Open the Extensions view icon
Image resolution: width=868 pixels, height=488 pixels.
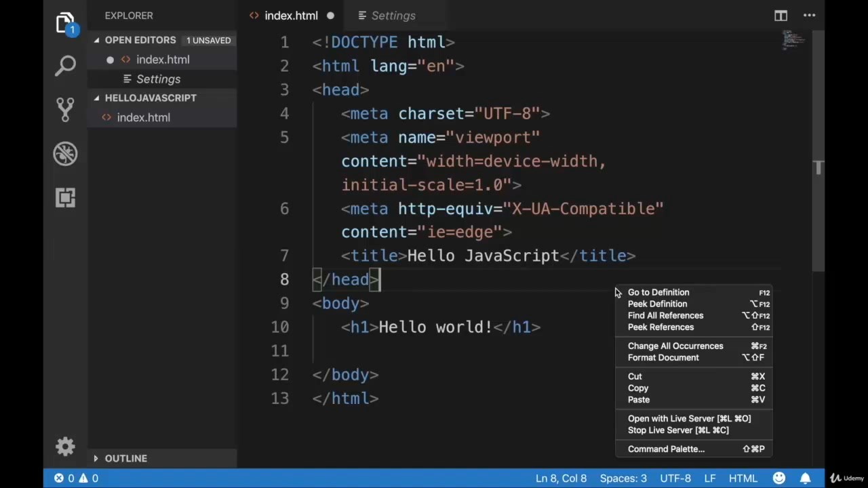pyautogui.click(x=65, y=197)
